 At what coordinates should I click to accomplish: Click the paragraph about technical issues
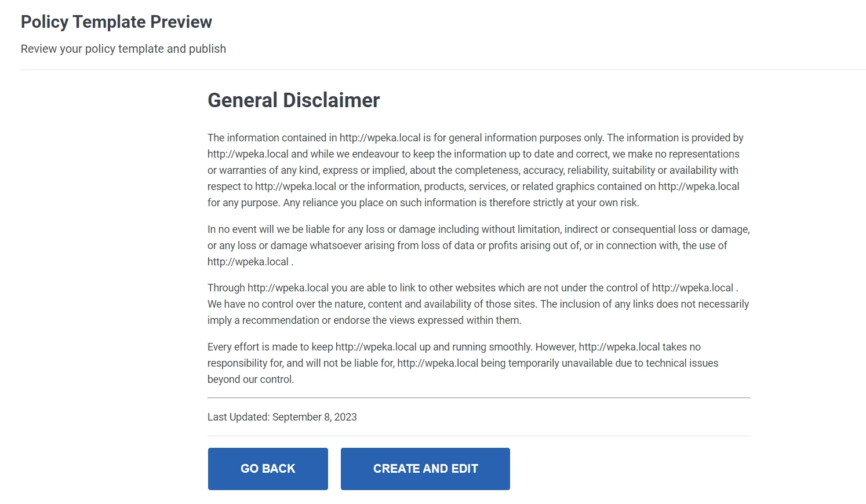pyautogui.click(x=464, y=363)
